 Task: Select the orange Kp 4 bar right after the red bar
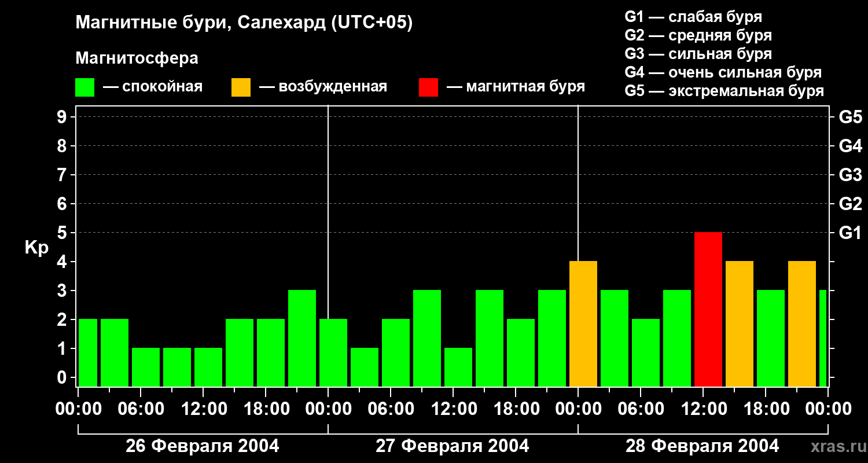click(x=740, y=324)
